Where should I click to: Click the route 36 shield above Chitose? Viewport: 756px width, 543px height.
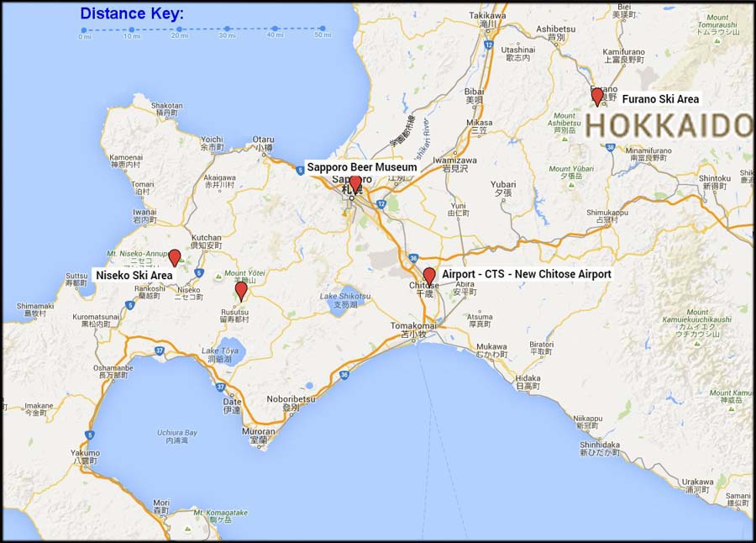tap(412, 258)
